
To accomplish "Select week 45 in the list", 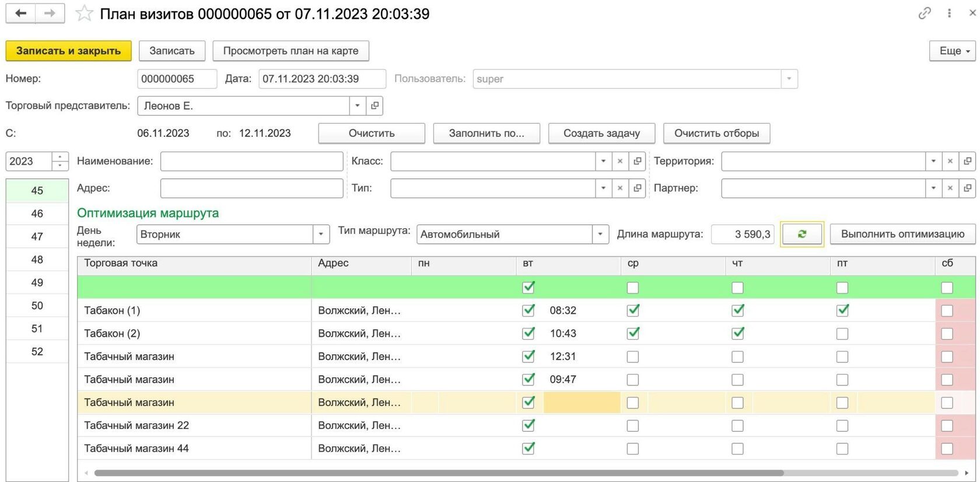I will click(37, 190).
